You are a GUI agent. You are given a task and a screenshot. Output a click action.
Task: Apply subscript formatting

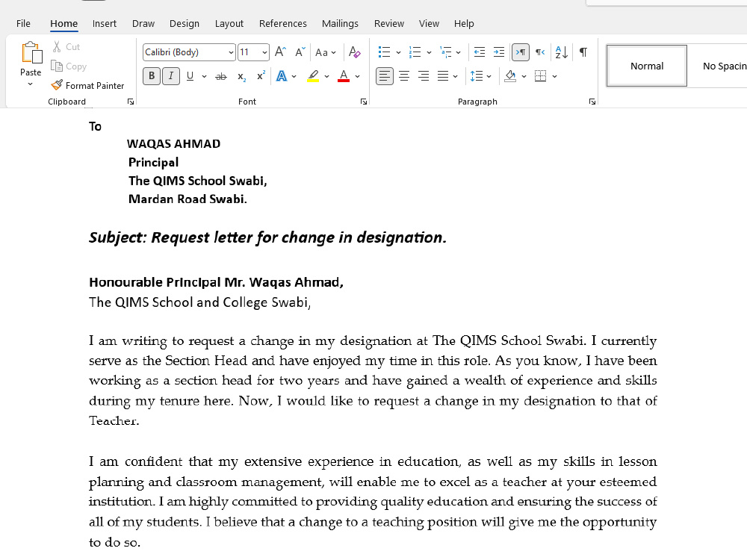(241, 76)
